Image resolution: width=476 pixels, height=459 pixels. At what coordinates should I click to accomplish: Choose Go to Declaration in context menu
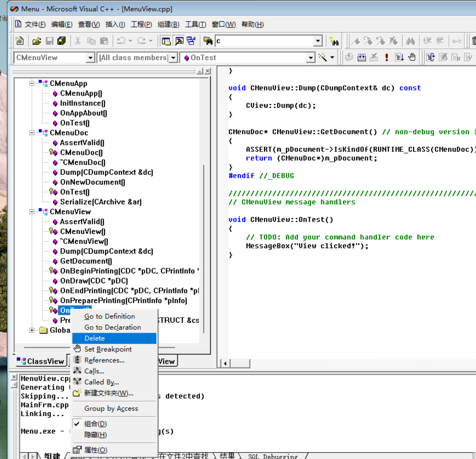pyautogui.click(x=114, y=327)
